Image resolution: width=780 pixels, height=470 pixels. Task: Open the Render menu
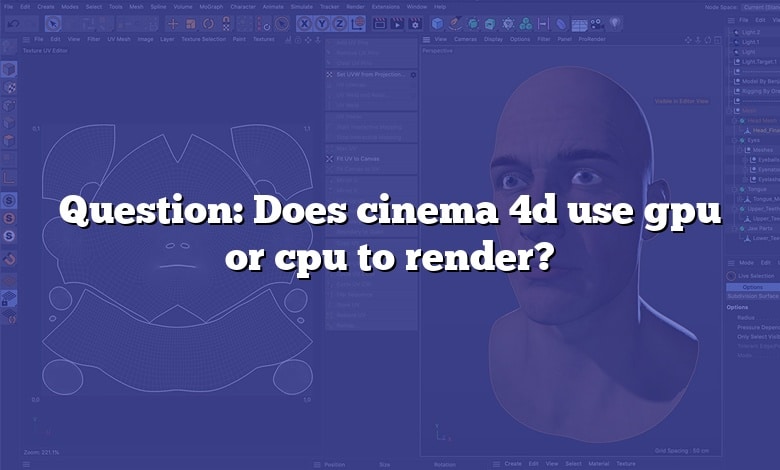pyautogui.click(x=355, y=7)
